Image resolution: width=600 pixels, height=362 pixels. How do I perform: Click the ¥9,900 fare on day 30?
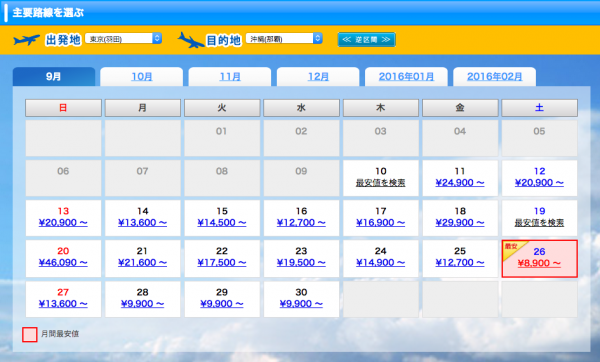coord(301,304)
